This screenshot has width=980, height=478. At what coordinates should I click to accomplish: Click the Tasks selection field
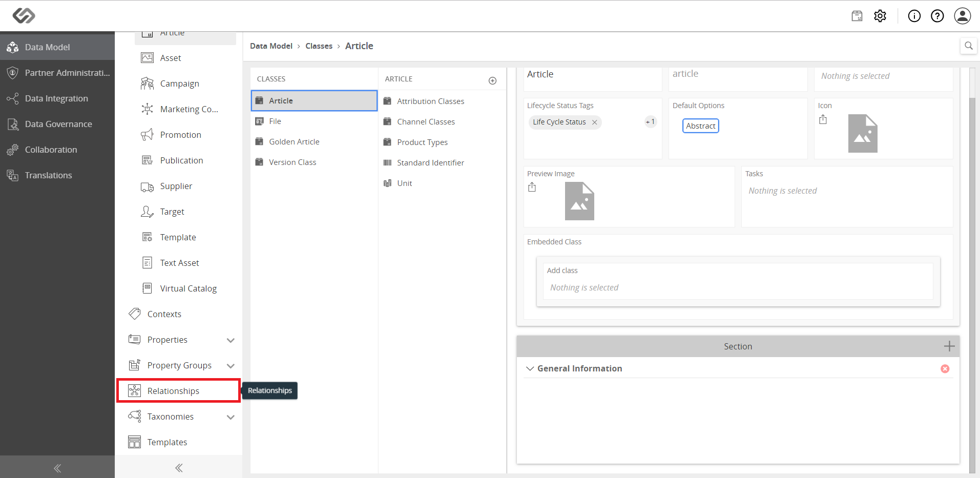click(x=847, y=196)
